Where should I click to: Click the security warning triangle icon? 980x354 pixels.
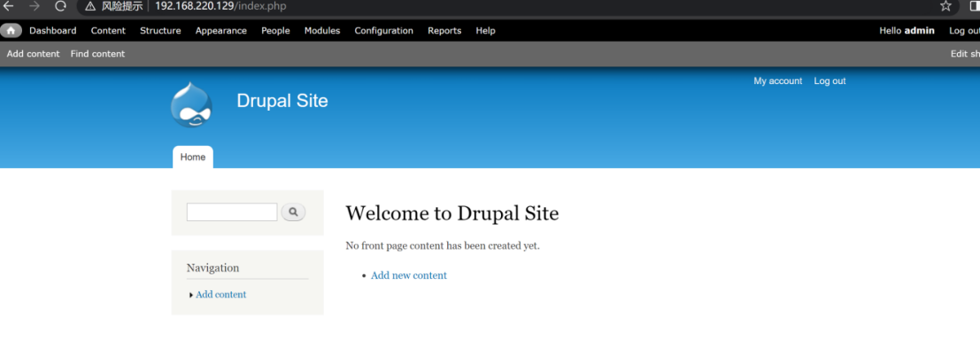(90, 6)
